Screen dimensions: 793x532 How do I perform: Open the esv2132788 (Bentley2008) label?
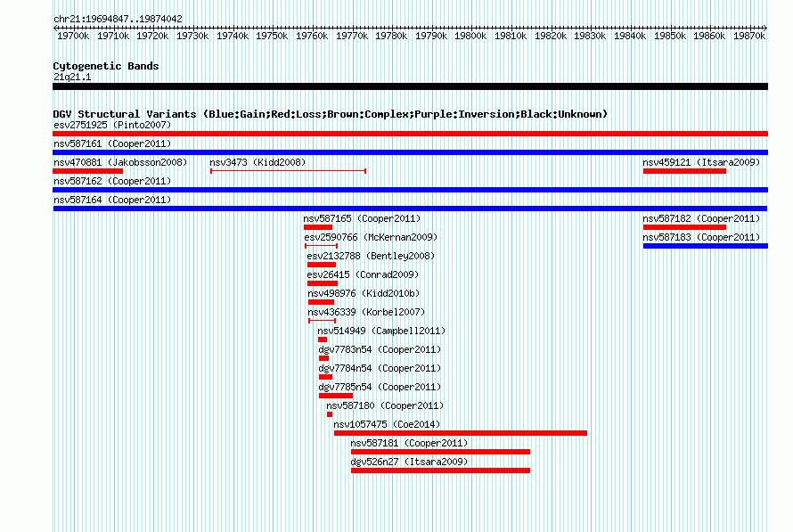click(371, 256)
